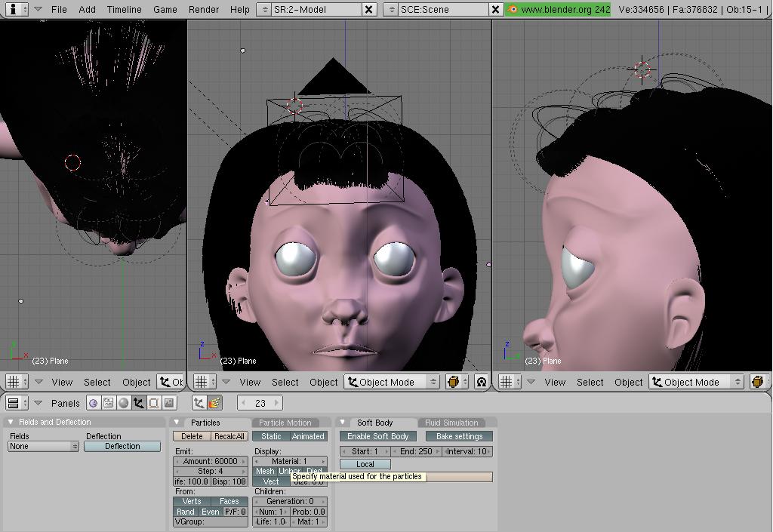Open the Object Mode dropdown in middle viewport
Viewport: 773px width, 532px height.
(392, 382)
